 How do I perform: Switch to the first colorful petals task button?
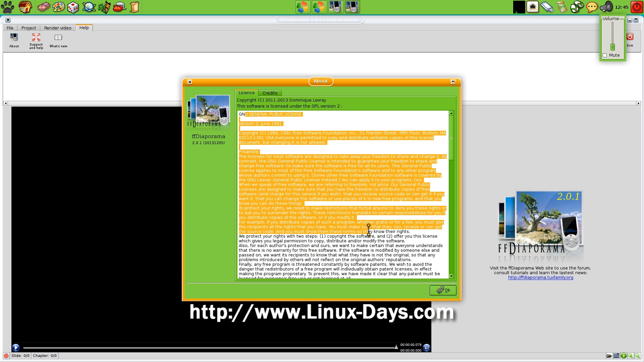point(303,7)
